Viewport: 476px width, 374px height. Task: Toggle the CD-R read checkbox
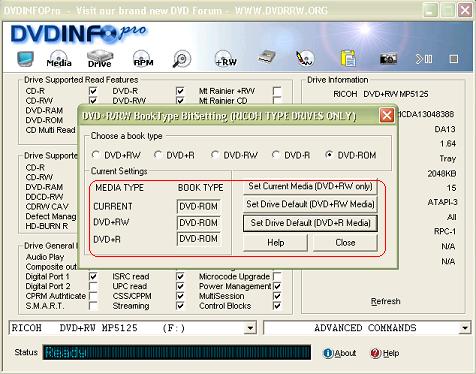(93, 91)
